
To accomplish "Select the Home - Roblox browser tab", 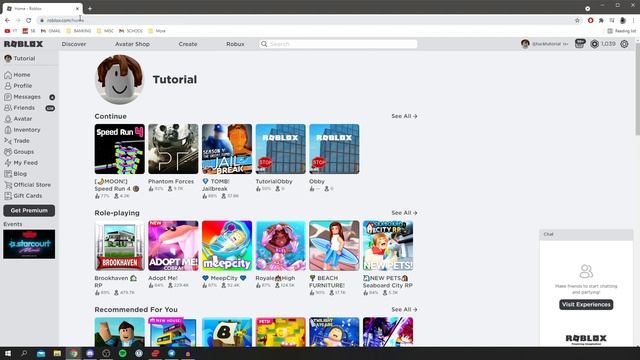I will coord(42,8).
